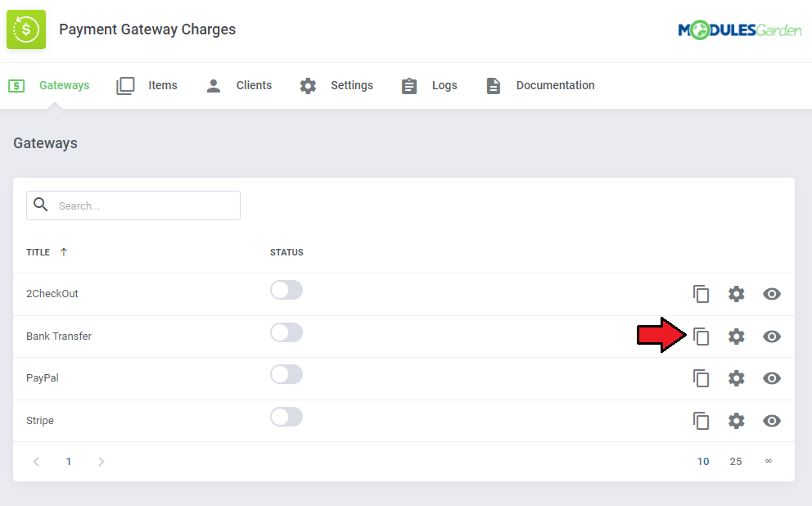Viewport: 812px width, 506px height.
Task: Click the search magnifier icon
Action: (x=40, y=205)
